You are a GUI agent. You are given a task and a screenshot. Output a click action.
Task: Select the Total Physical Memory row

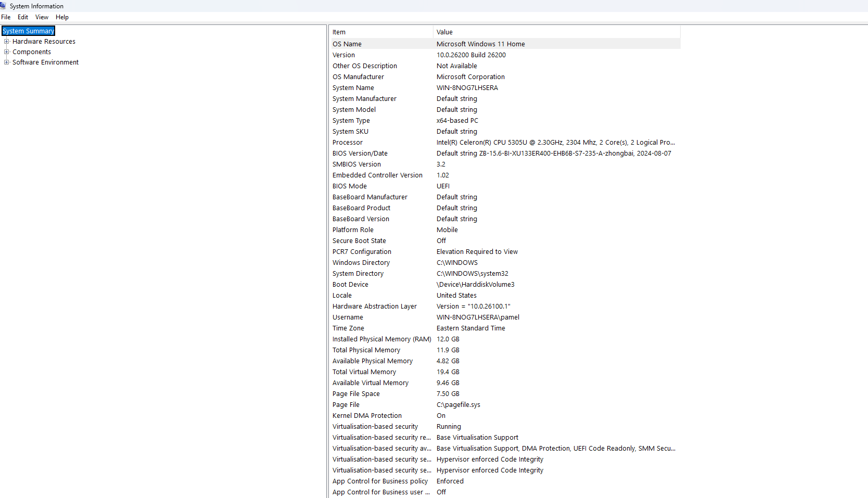pos(505,350)
